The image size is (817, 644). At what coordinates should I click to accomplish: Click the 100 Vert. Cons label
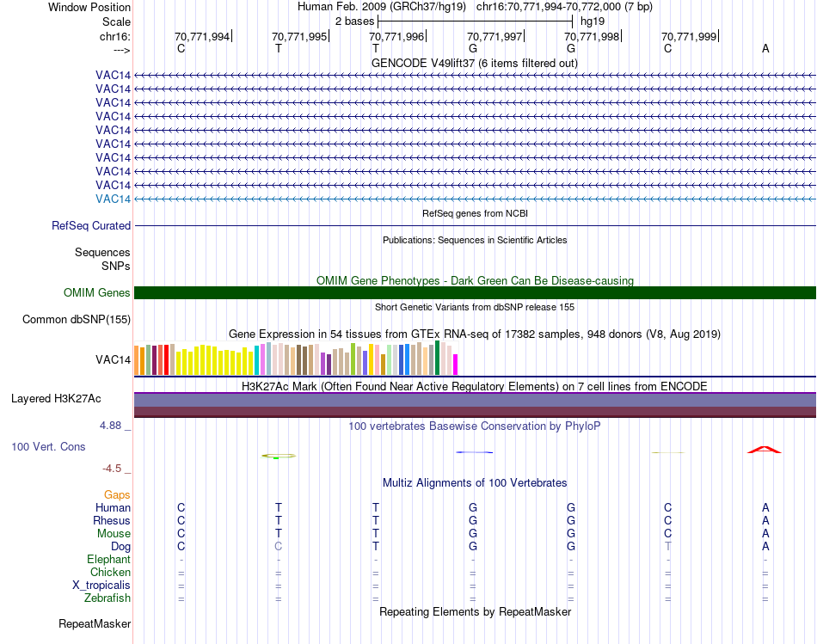pyautogui.click(x=48, y=446)
